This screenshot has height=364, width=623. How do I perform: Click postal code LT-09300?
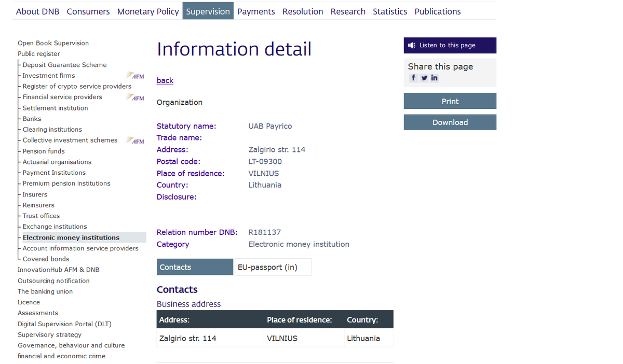[265, 162]
